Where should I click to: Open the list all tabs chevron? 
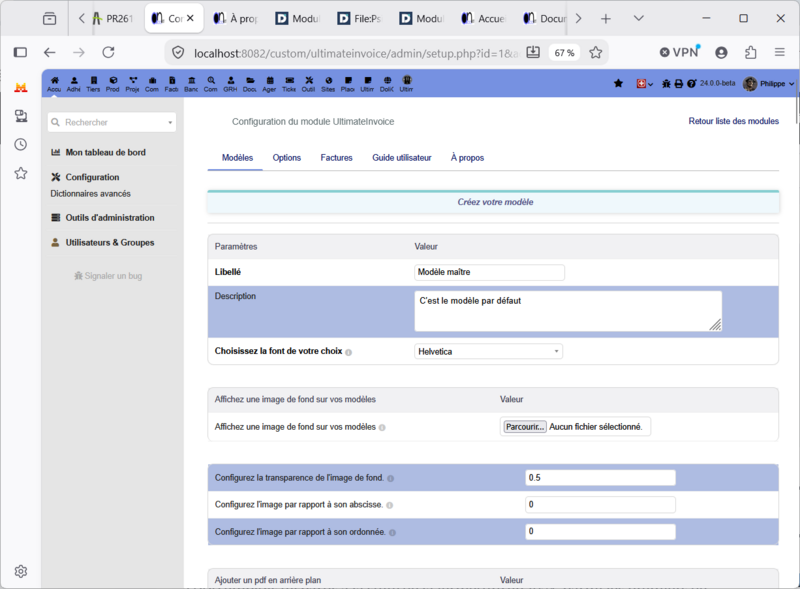click(638, 18)
